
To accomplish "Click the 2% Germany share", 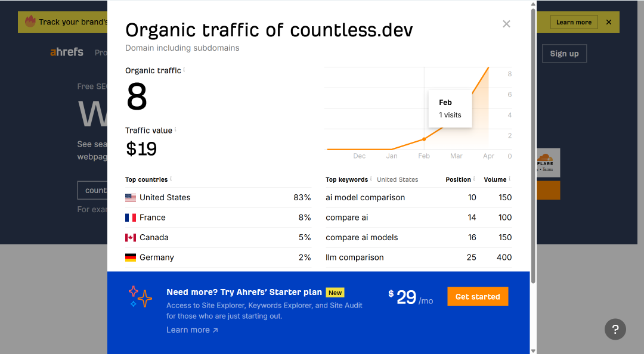I will 304,257.
